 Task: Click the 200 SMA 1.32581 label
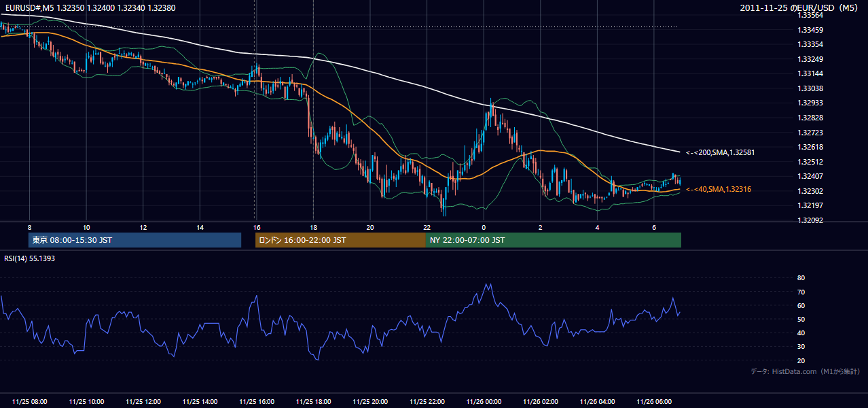[720, 152]
